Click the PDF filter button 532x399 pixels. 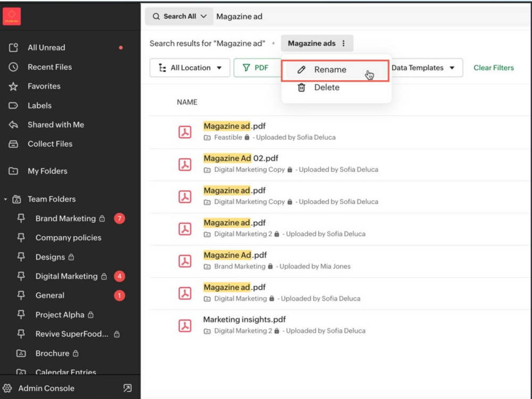pyautogui.click(x=257, y=68)
